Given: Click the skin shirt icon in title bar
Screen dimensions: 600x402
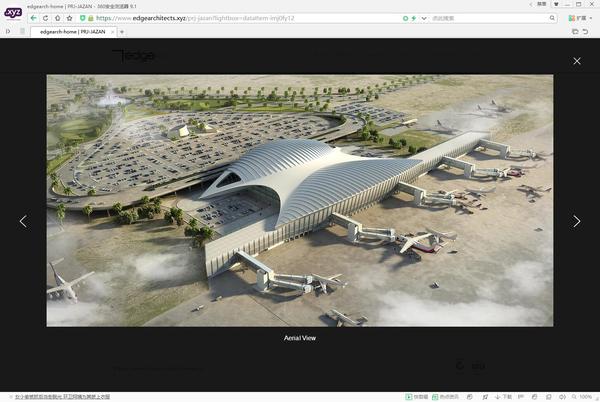Looking at the screenshot, I should coord(556,4).
